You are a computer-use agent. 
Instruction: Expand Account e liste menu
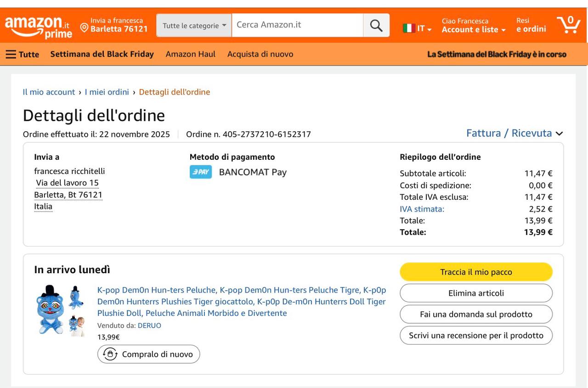coord(474,29)
